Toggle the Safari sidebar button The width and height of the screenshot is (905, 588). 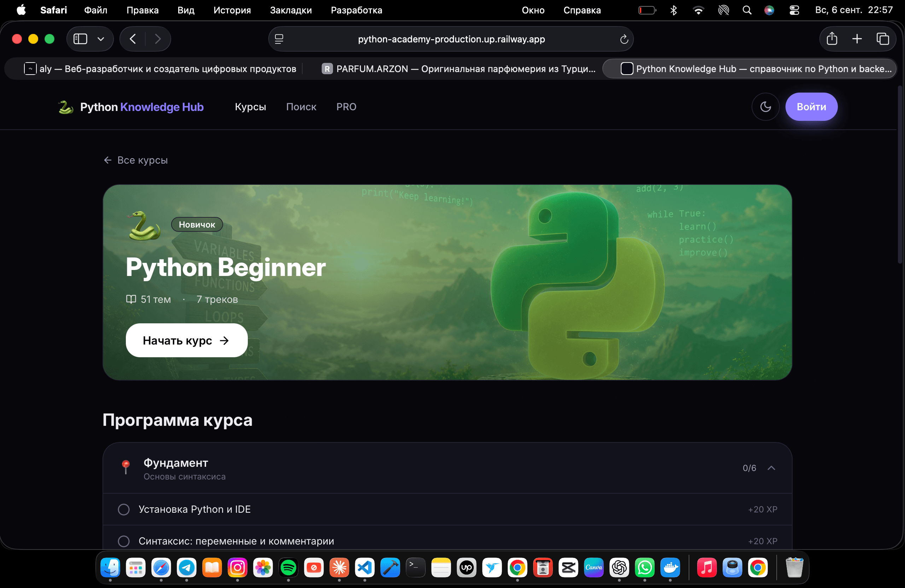tap(80, 39)
